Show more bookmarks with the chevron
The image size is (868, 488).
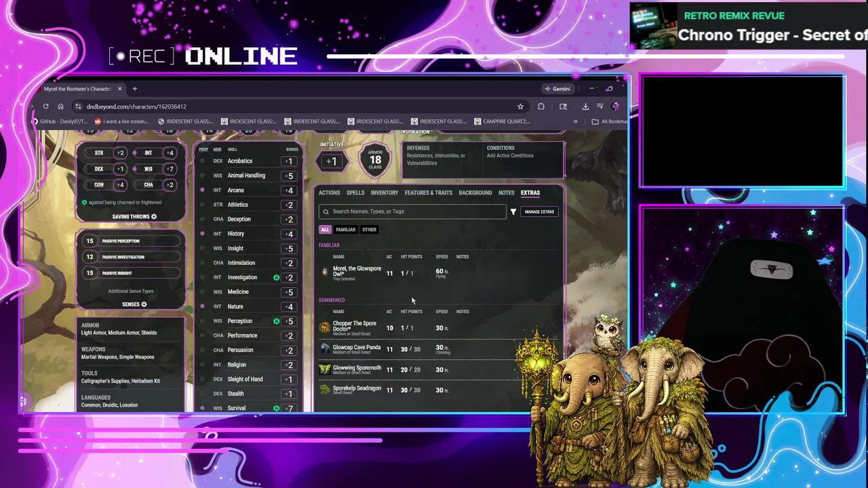[x=576, y=121]
